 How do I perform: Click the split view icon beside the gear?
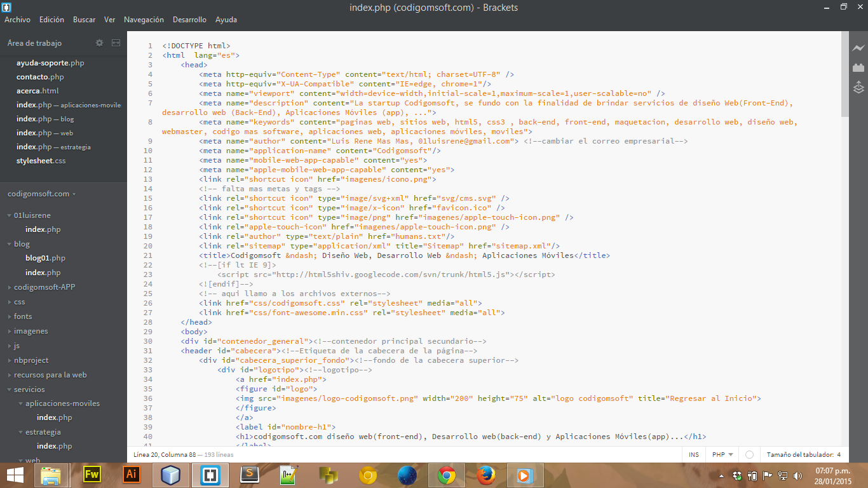[116, 43]
